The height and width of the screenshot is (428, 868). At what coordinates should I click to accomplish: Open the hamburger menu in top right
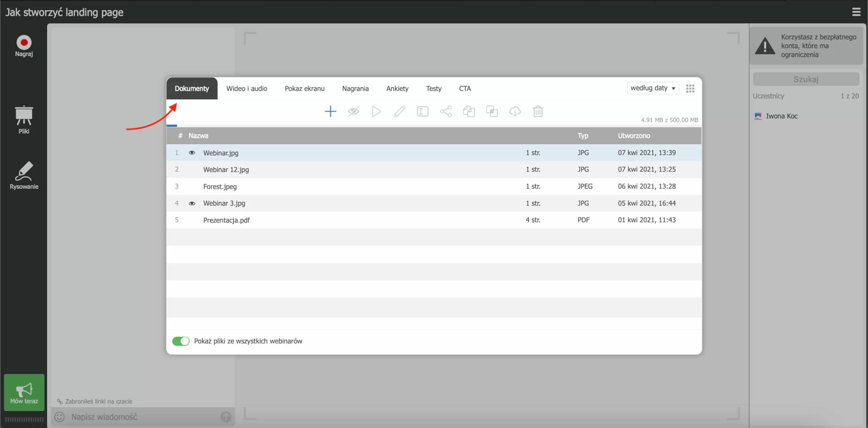tap(856, 12)
